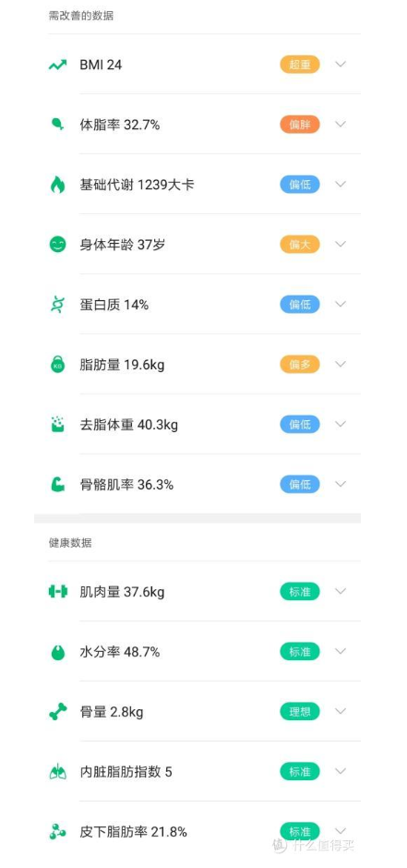Click the body fat rate 体脂率 icon
The width and height of the screenshot is (407, 868).
point(57,125)
